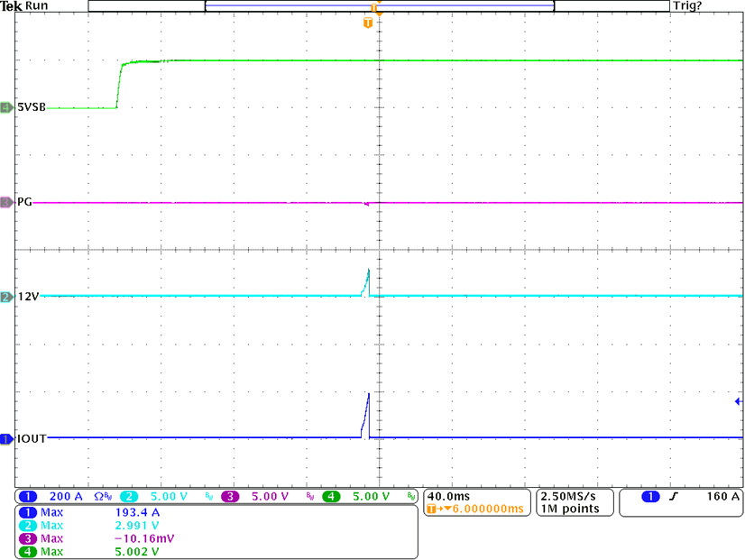Click the blue trigger level arrow
This screenshot has height=560, width=745.
739,401
